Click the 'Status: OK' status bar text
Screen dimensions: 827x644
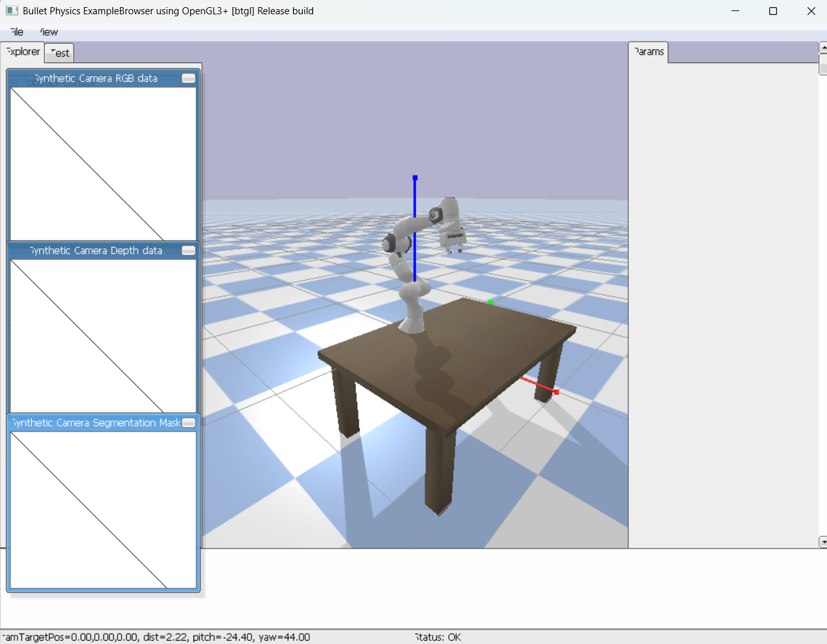click(438, 637)
